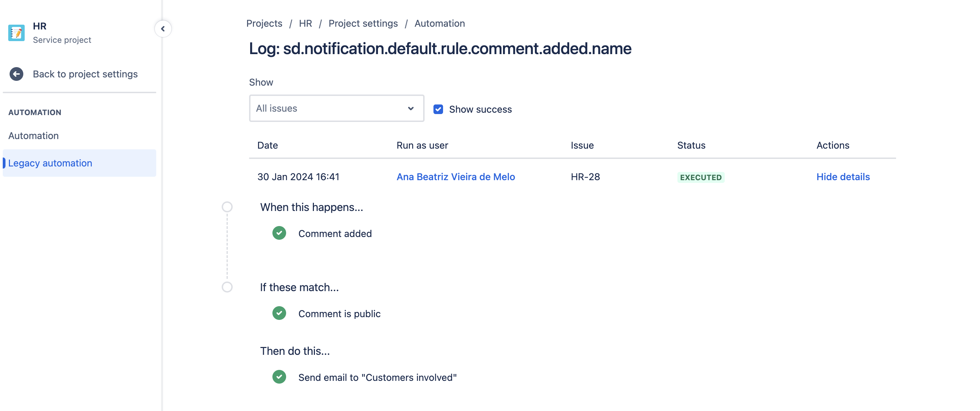Open Automation in the sidebar

point(34,136)
